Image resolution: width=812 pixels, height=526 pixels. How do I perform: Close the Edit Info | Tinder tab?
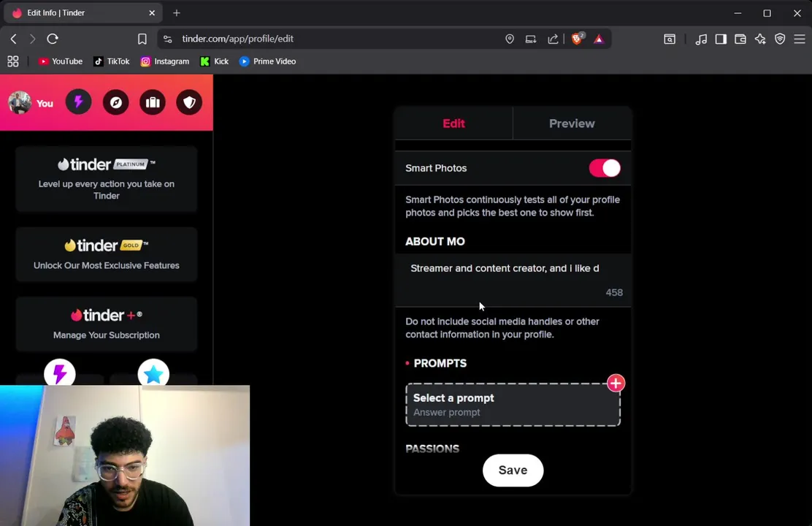(152, 13)
